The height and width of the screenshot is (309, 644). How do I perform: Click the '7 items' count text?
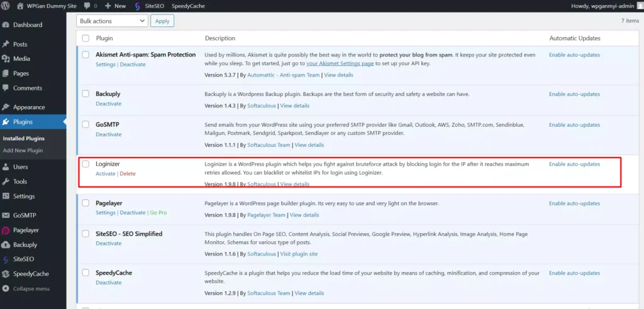pyautogui.click(x=630, y=20)
